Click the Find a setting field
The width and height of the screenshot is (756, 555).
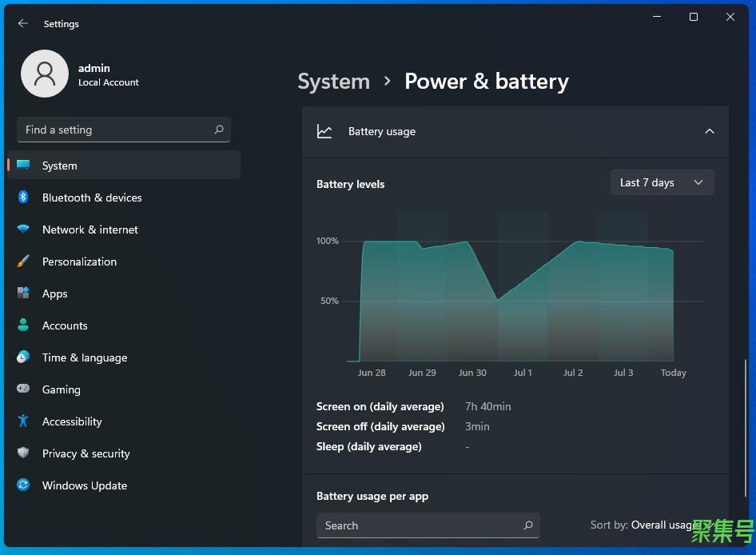coord(123,130)
